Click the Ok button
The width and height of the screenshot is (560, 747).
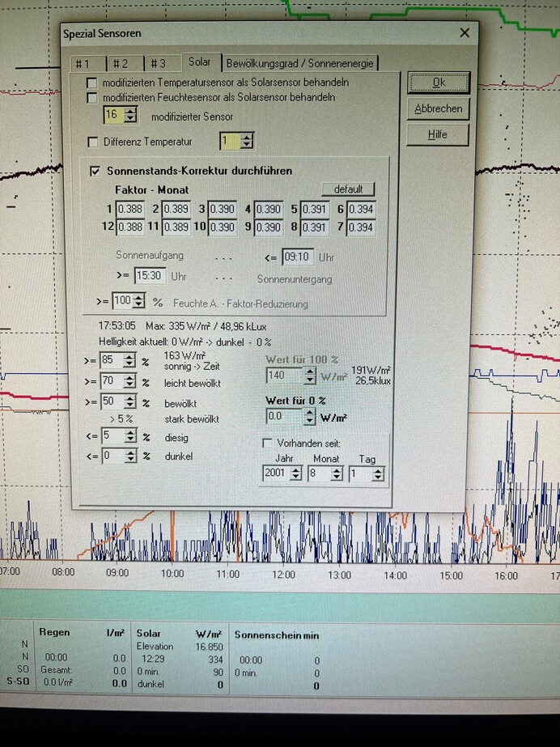438,83
